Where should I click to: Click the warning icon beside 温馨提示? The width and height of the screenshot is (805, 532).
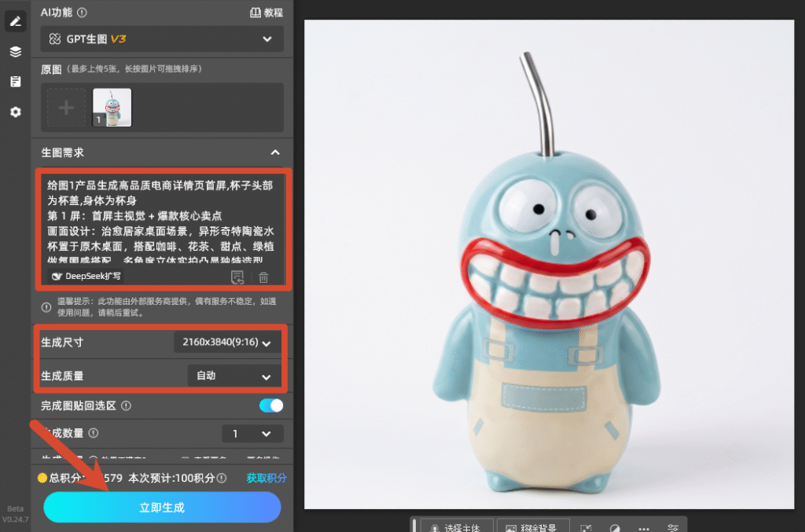(x=46, y=307)
